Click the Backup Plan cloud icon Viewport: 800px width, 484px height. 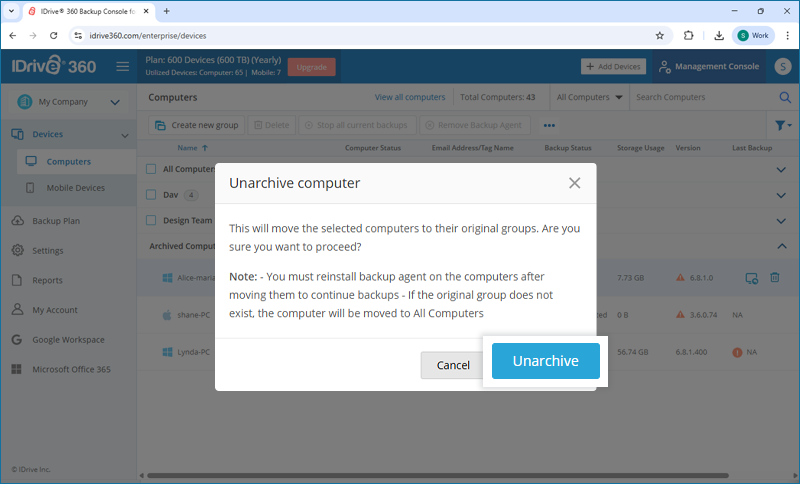pyautogui.click(x=17, y=221)
